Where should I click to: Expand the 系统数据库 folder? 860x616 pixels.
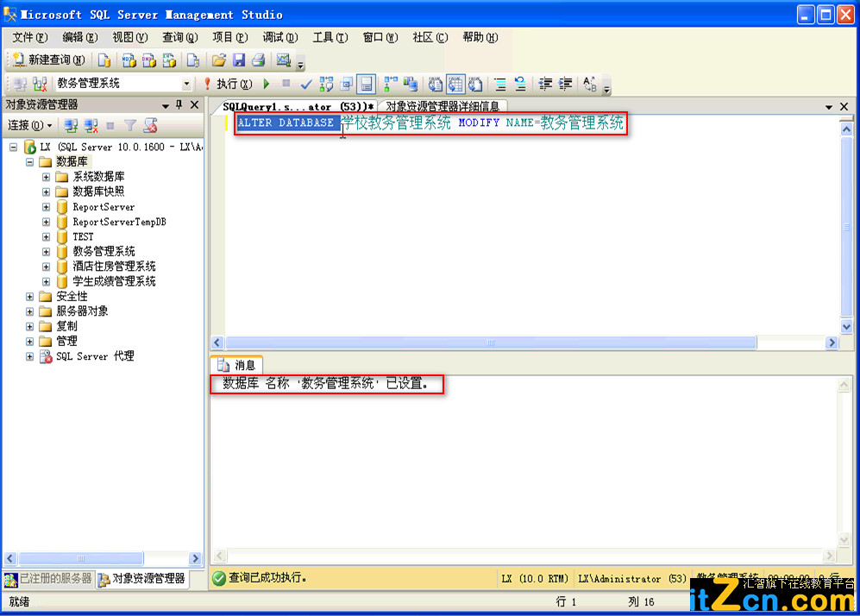pos(46,177)
